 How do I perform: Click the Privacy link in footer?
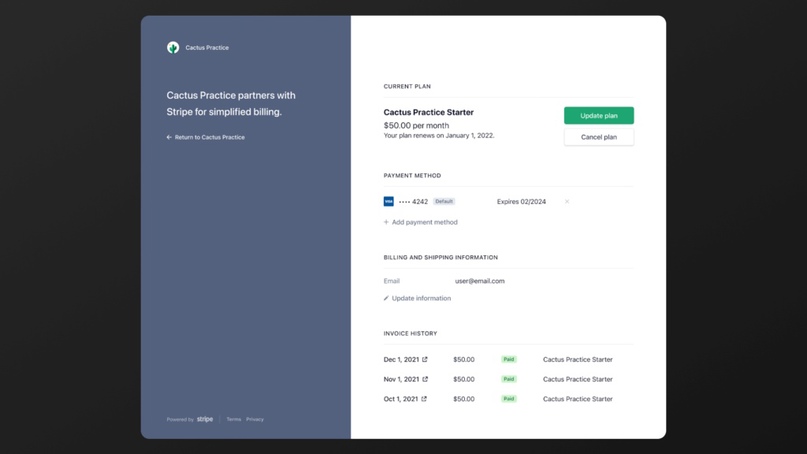tap(255, 419)
